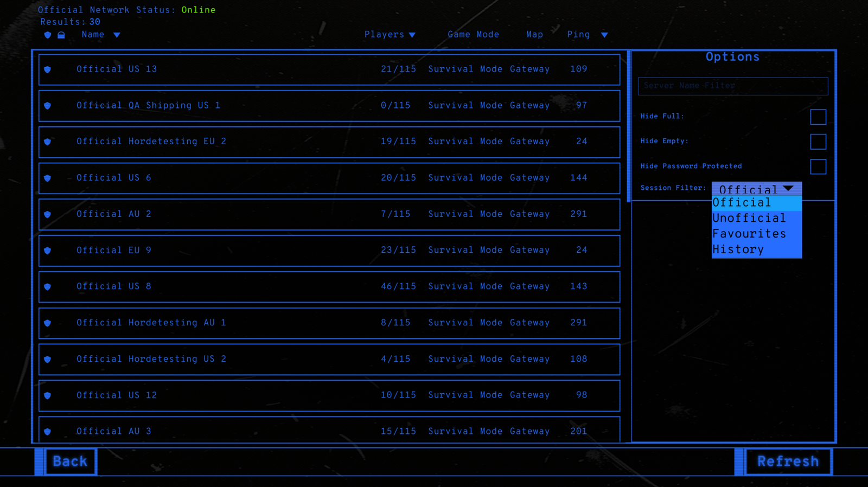Refresh the server list
Viewport: 868px width, 487px height.
(x=788, y=462)
